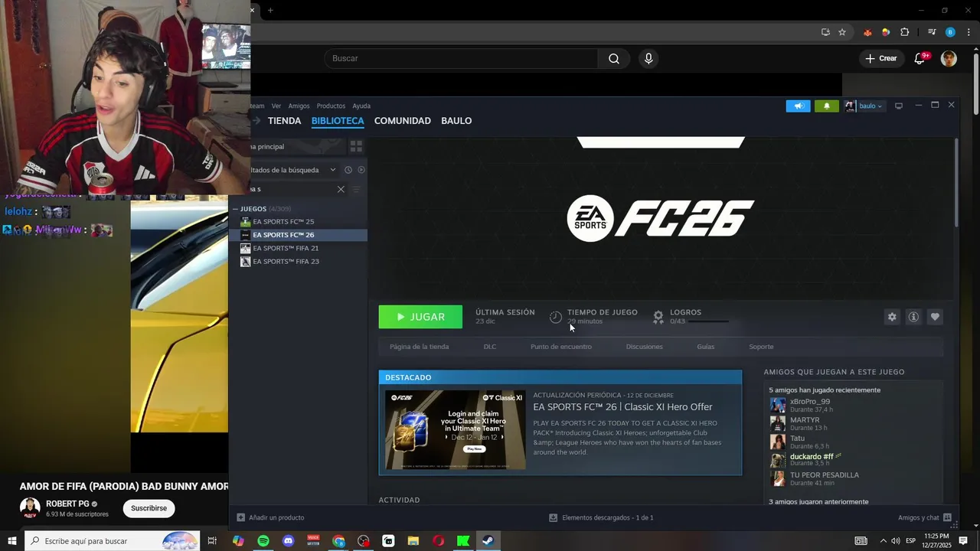
Task: Open the Tienda tab in Steam
Action: click(x=284, y=121)
